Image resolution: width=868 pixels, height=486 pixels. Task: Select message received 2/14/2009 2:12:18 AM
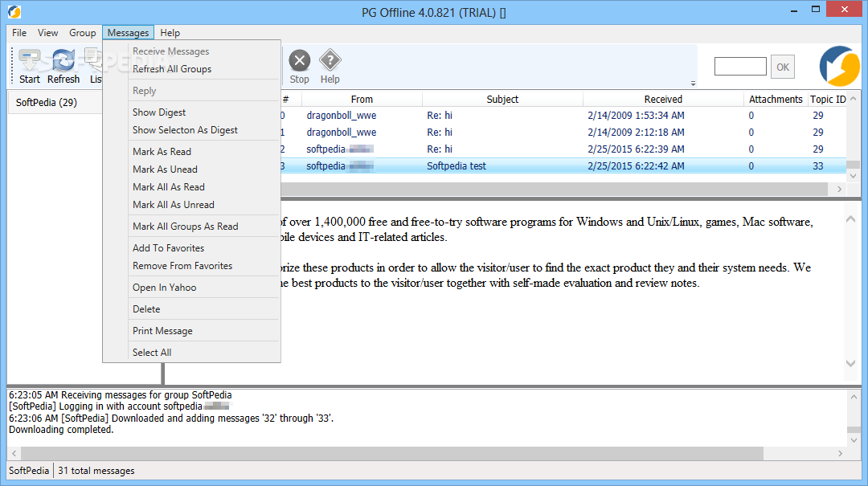click(x=563, y=133)
